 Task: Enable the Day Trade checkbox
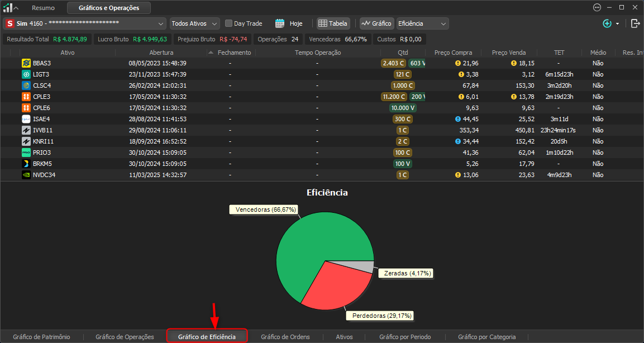click(x=229, y=23)
